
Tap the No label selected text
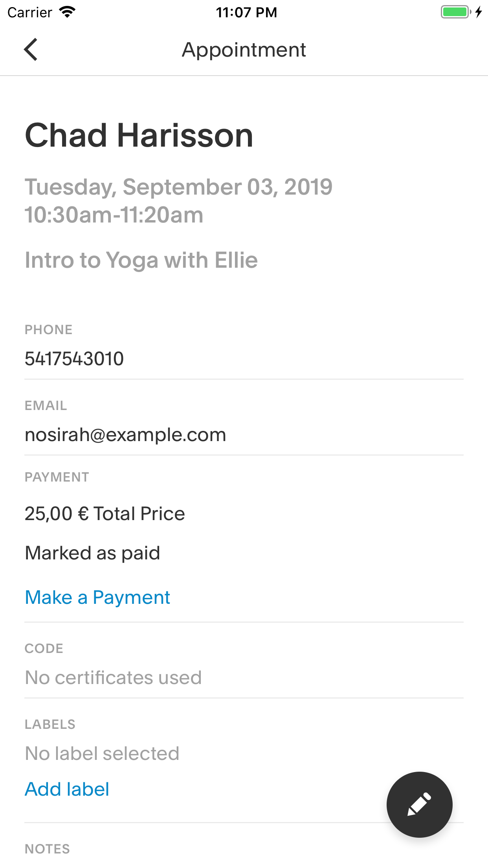pos(102,753)
